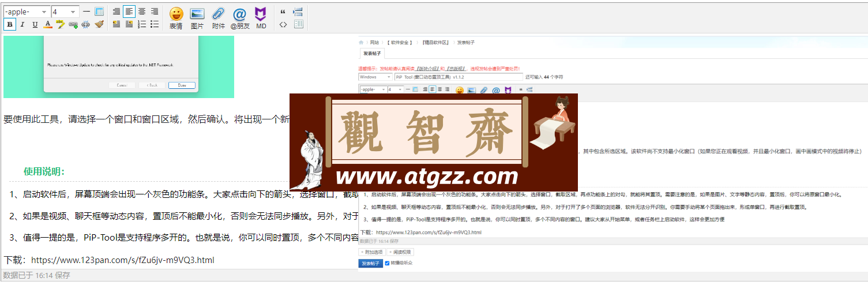
Task: Click the 图片 insert image button
Action: pyautogui.click(x=197, y=18)
